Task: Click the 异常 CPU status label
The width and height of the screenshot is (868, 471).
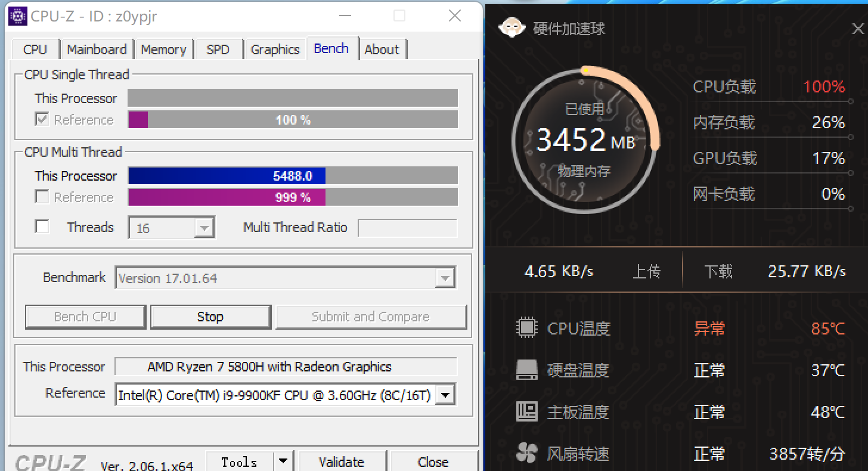Action: 709,329
